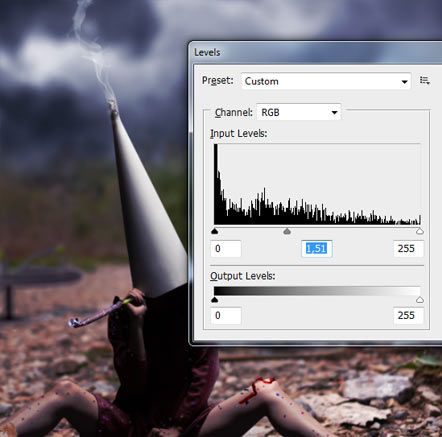The width and height of the screenshot is (442, 437).
Task: Click the midtone field showing 1,51
Action: tap(316, 249)
